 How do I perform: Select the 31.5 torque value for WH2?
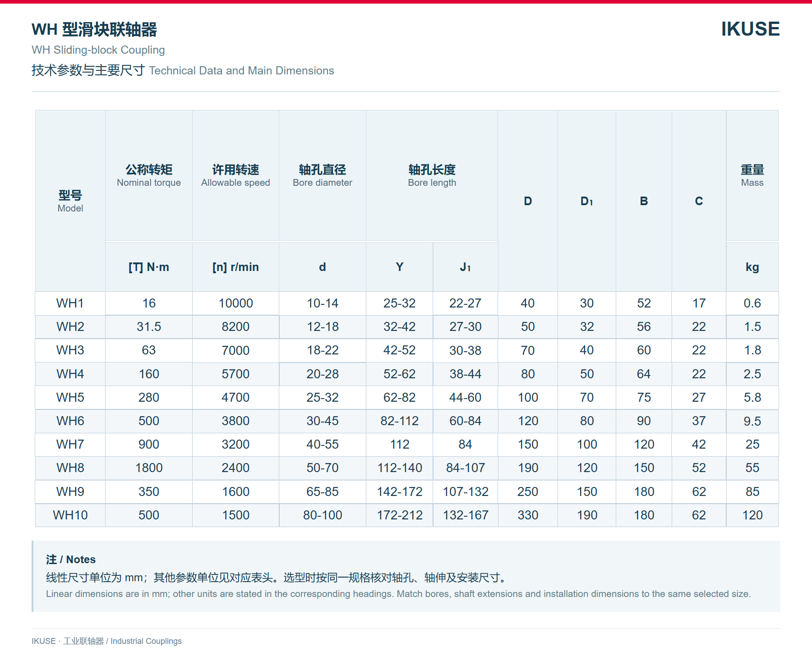coord(149,326)
